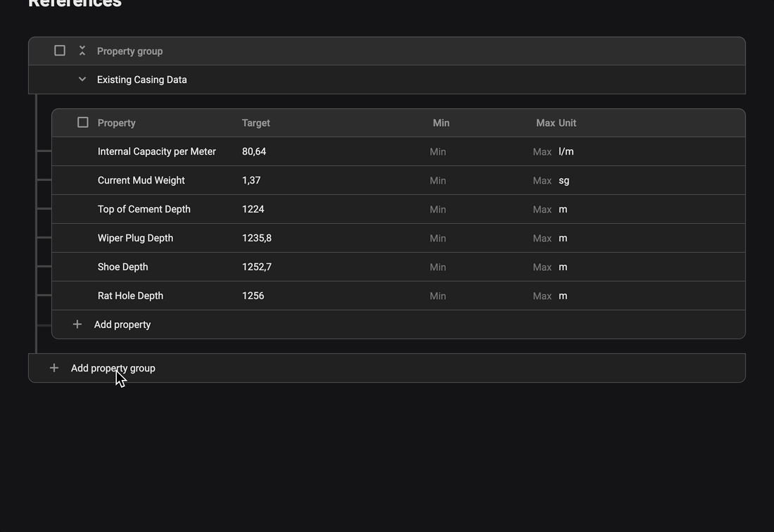This screenshot has height=532, width=774.
Task: Click the Max field for Top of Cement Depth
Action: pyautogui.click(x=542, y=209)
